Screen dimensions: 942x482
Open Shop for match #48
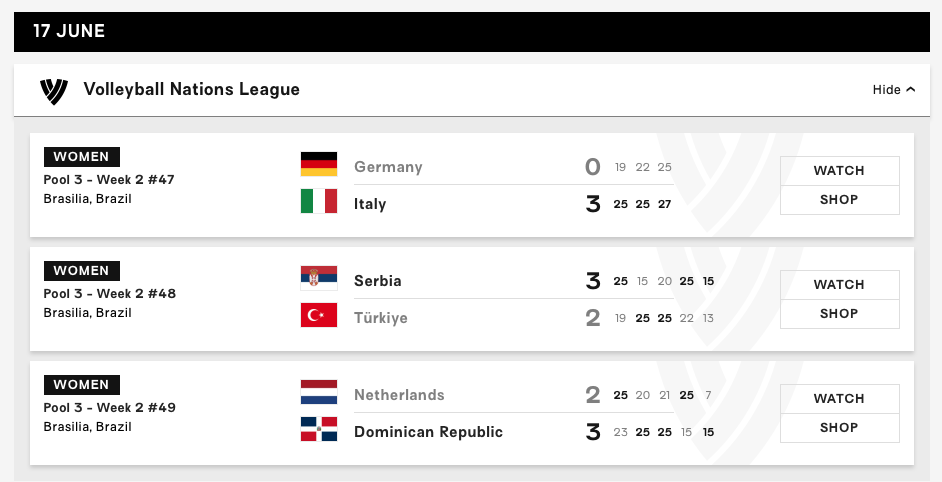[839, 314]
